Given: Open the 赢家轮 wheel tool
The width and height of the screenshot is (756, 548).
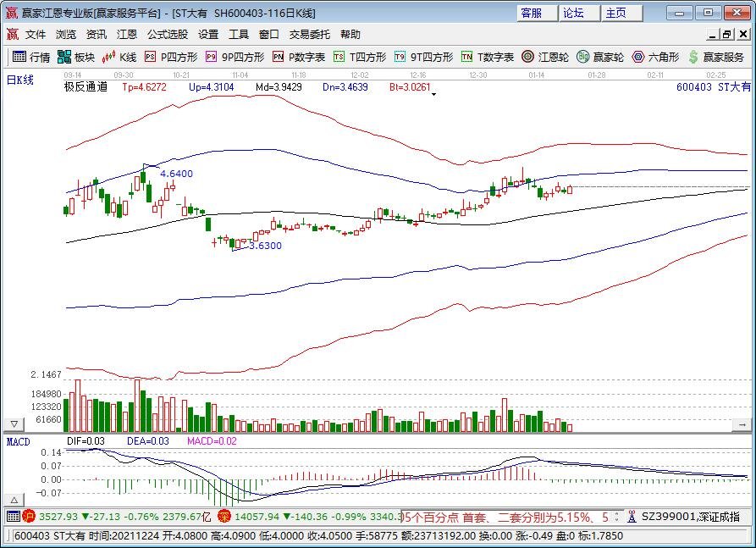Looking at the screenshot, I should (600, 57).
